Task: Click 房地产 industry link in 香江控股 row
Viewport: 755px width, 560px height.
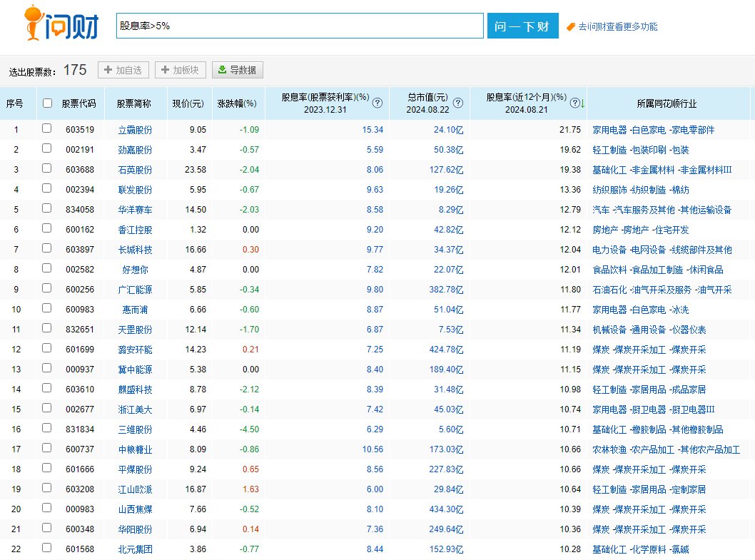Action: [x=605, y=230]
